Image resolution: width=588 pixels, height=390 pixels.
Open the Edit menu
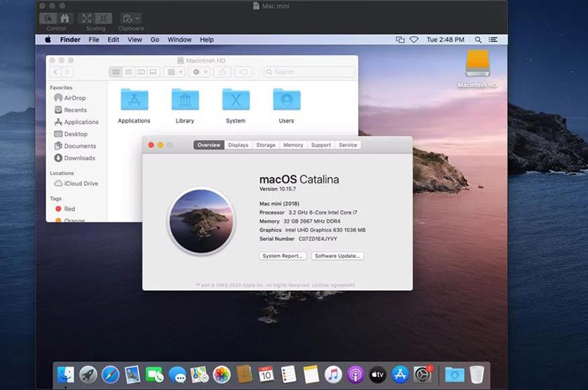pos(113,40)
